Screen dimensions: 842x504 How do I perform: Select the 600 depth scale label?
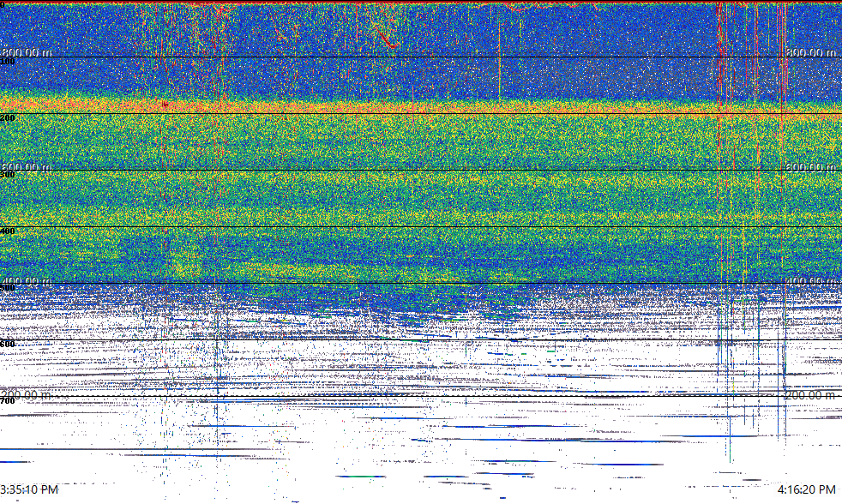8,344
